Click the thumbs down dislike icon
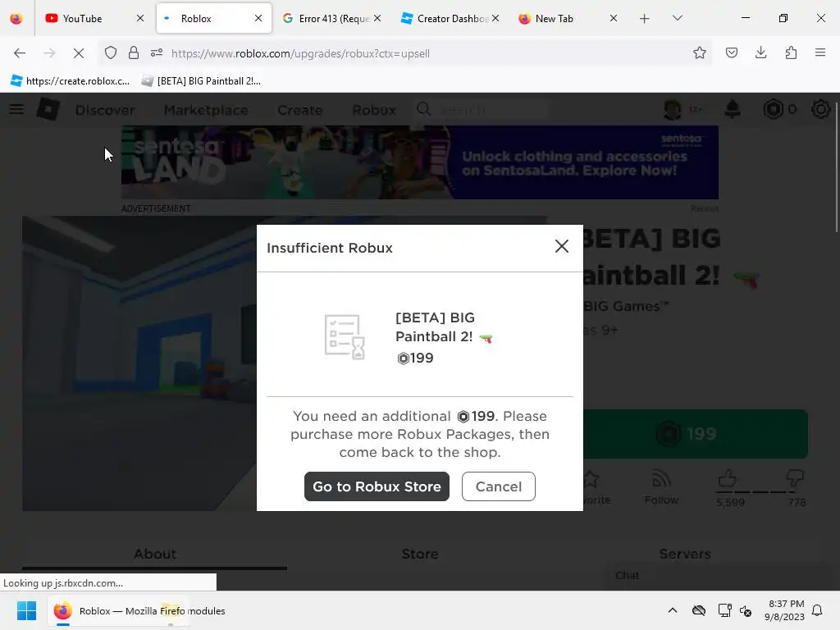The height and width of the screenshot is (630, 840). pyautogui.click(x=795, y=478)
